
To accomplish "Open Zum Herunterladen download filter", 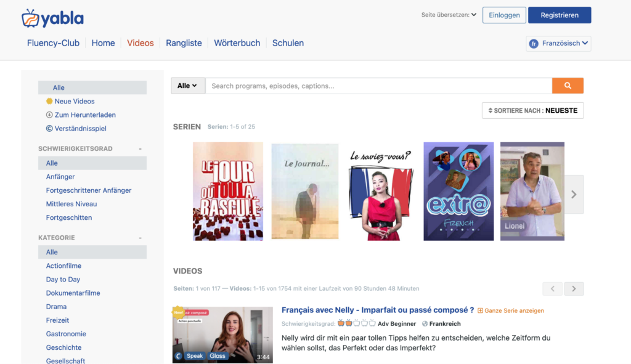I will point(84,115).
